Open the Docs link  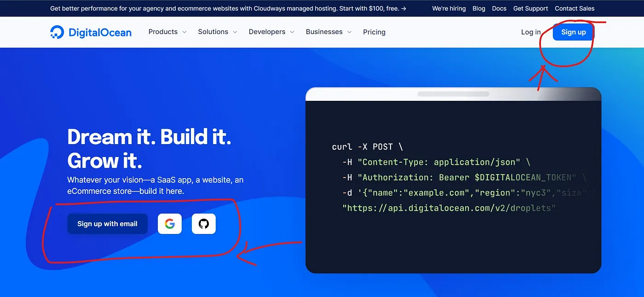coord(499,8)
